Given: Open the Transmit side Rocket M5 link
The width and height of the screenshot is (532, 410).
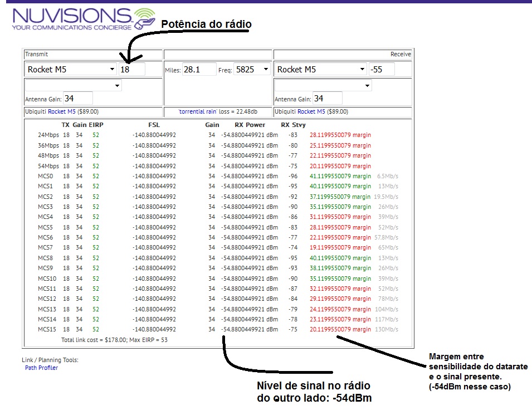Looking at the screenshot, I should point(62,111).
